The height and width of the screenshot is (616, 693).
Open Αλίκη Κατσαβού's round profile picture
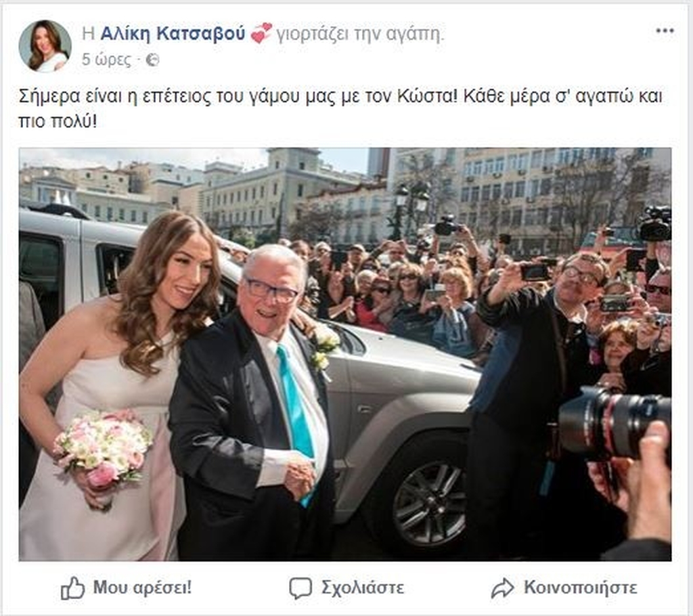[45, 45]
